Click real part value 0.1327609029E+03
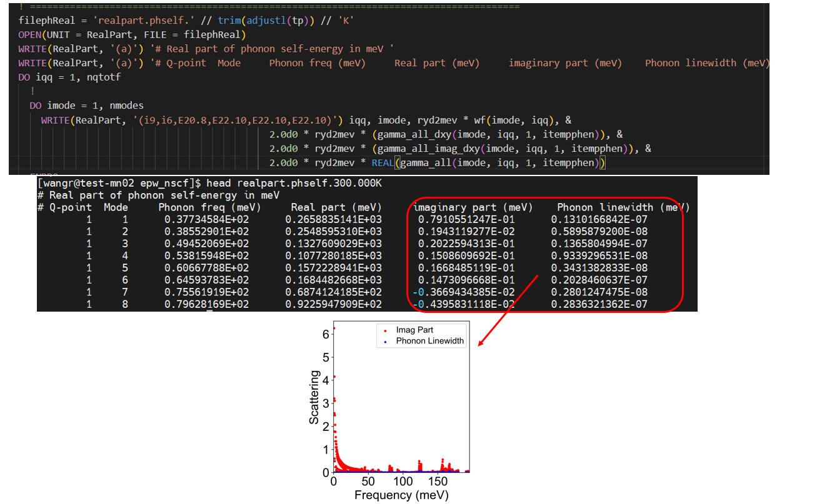817x504 pixels. (x=333, y=244)
